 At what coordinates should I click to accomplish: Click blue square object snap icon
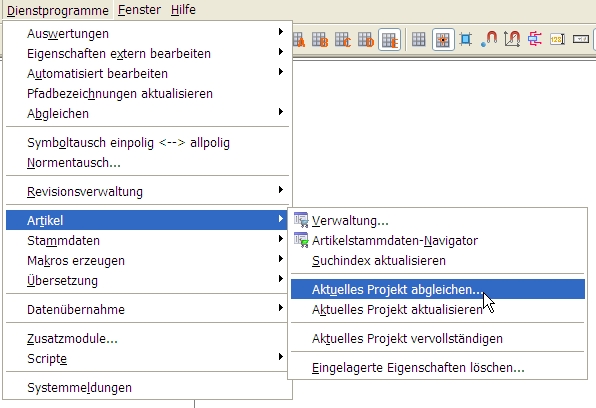[x=466, y=39]
